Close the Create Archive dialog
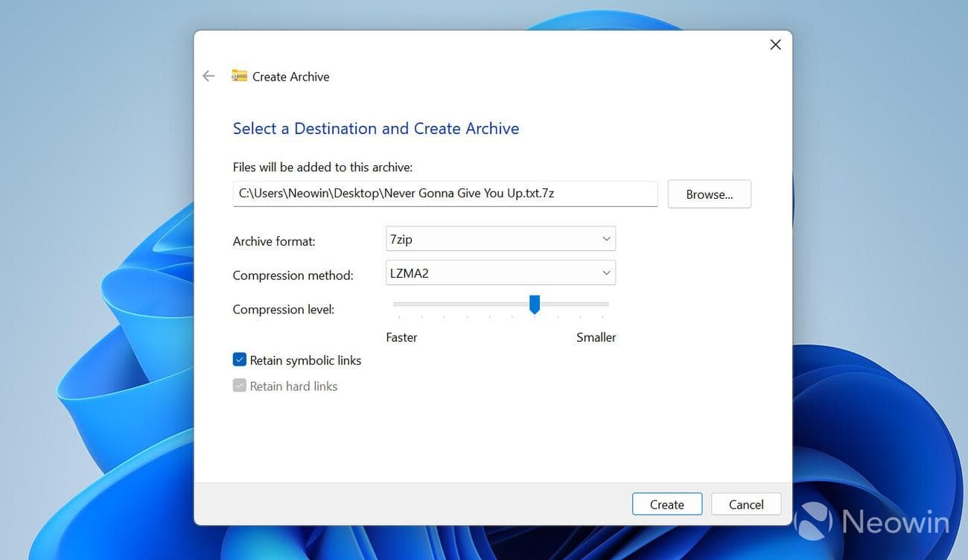Viewport: 968px width, 560px height. 775,45
